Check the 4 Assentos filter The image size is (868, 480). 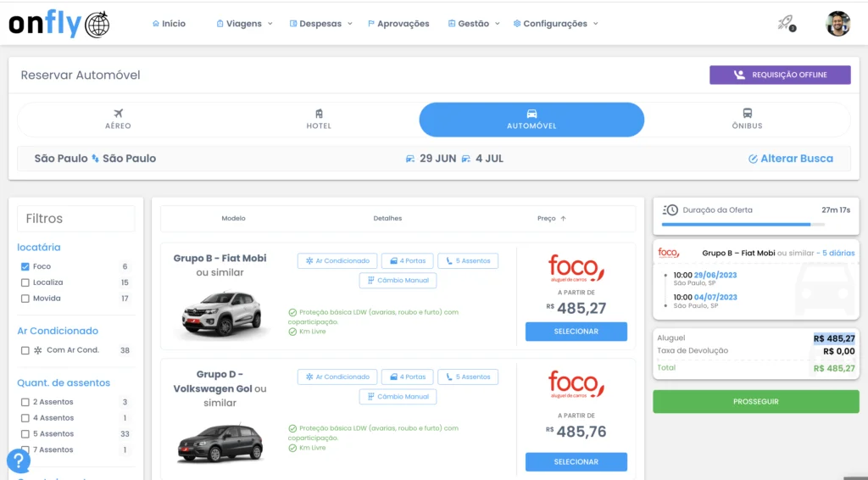(25, 419)
